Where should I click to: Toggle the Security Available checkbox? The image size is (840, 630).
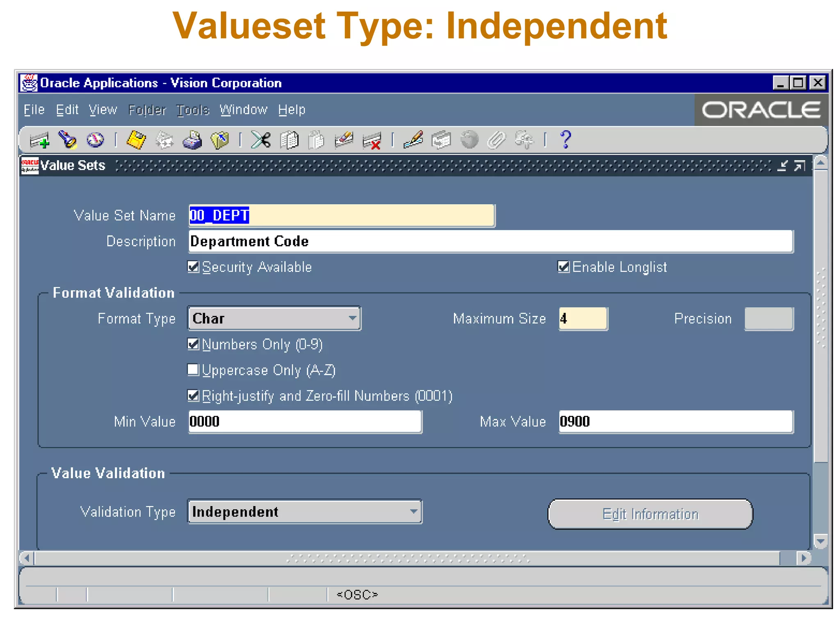(193, 267)
